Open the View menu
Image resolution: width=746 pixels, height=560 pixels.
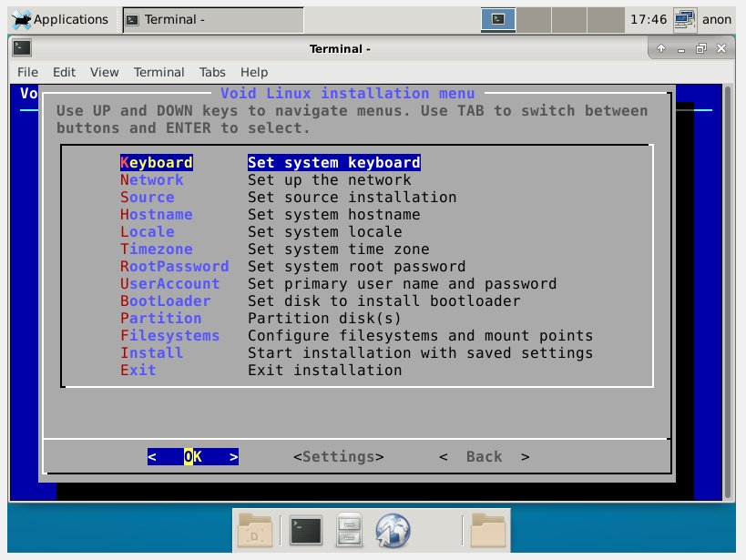104,72
